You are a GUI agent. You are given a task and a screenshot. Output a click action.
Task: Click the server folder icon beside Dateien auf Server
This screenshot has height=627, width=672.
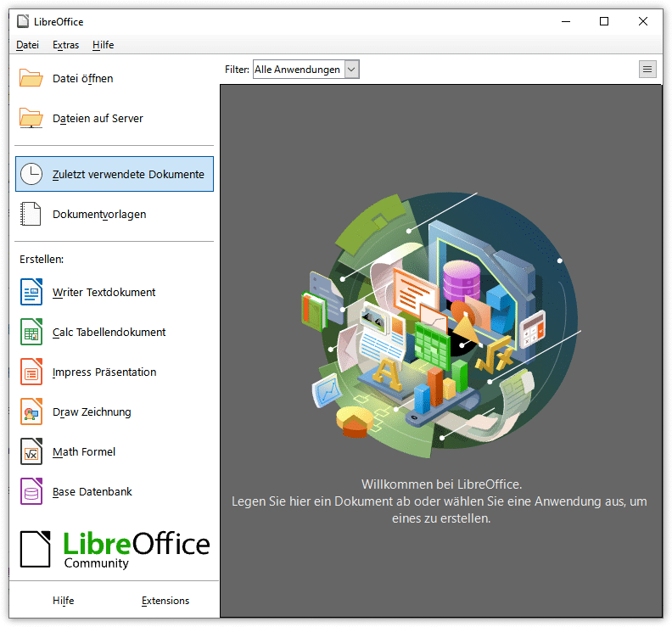click(x=31, y=118)
